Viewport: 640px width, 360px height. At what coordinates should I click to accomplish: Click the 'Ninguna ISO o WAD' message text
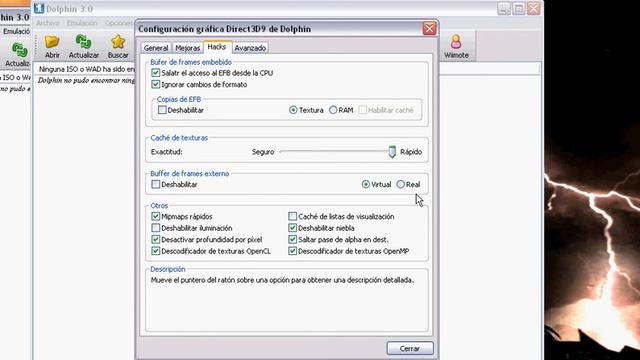(x=87, y=69)
